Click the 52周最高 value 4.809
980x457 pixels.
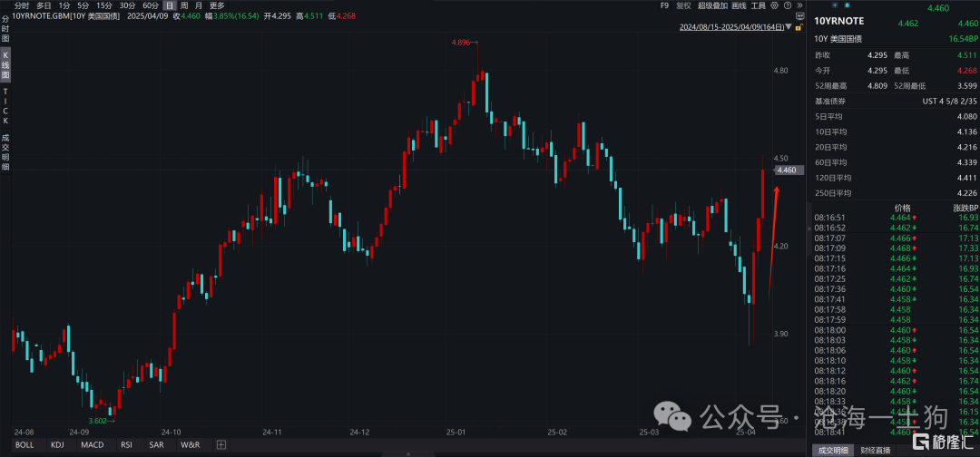(x=877, y=85)
